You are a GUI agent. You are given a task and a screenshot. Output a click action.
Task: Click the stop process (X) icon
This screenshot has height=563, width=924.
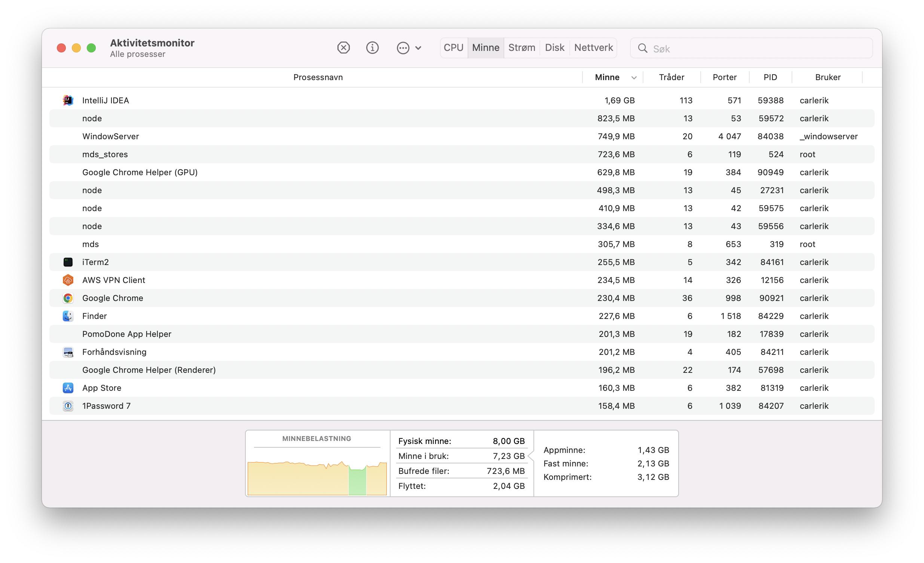click(343, 48)
